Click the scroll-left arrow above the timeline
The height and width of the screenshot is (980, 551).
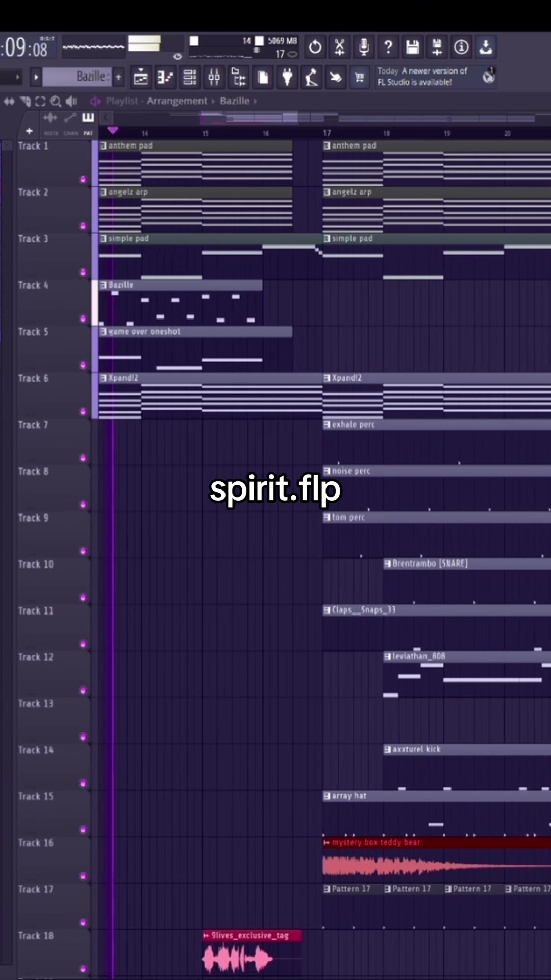(x=106, y=118)
